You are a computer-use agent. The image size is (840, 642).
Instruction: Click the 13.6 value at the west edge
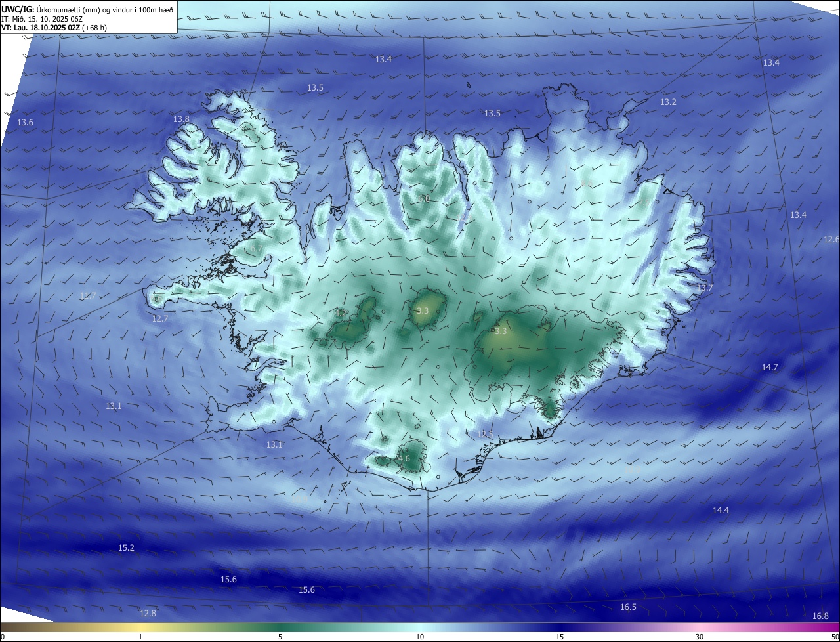click(25, 123)
